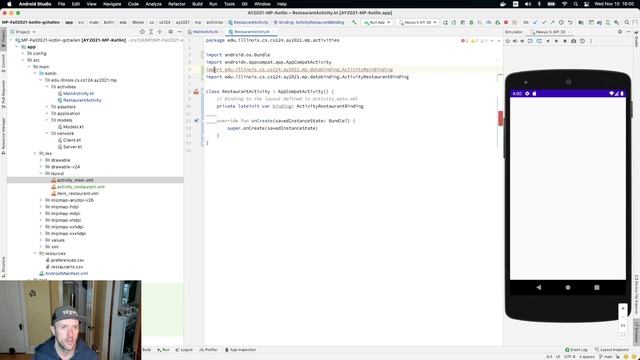
Task: Click the emulator power button icon
Action: tap(507, 41)
